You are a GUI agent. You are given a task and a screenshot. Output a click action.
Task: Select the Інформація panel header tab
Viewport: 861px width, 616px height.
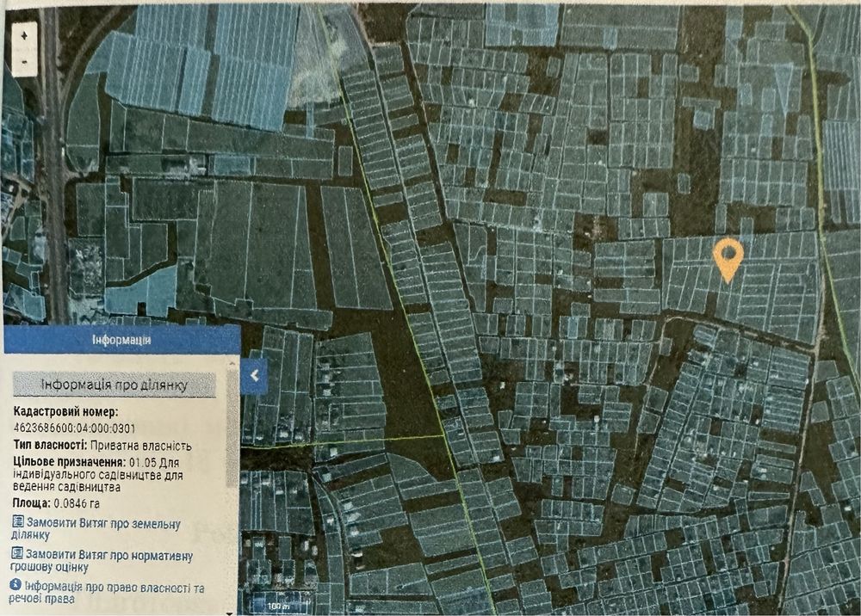pos(121,340)
